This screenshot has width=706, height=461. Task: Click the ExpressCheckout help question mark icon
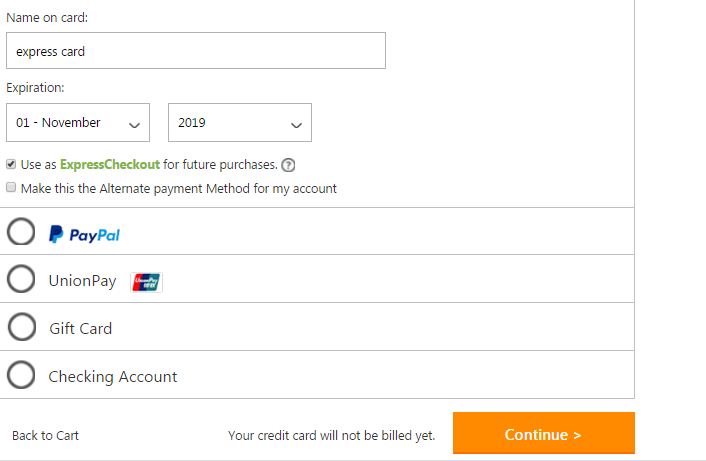coord(289,166)
